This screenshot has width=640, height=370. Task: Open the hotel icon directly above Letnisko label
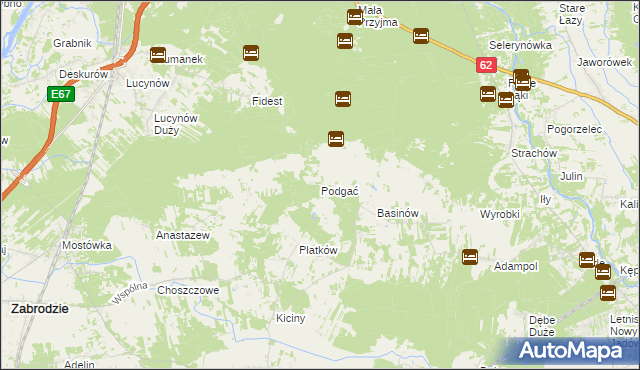click(x=608, y=293)
